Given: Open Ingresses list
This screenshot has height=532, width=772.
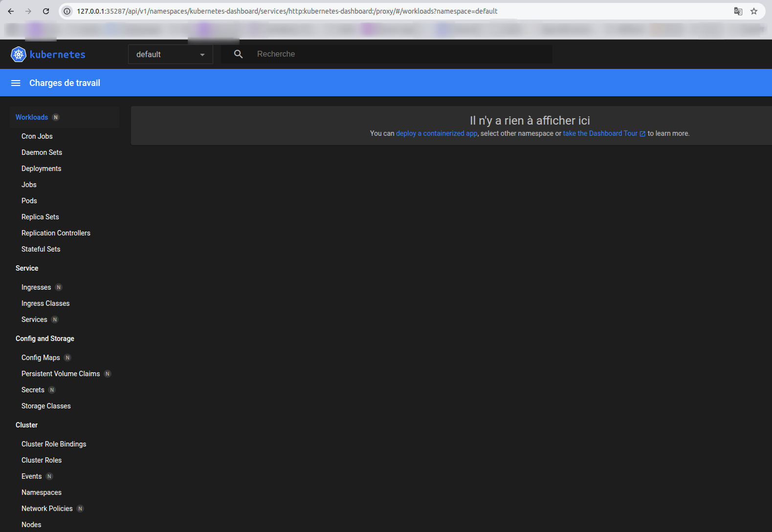Looking at the screenshot, I should pyautogui.click(x=36, y=287).
